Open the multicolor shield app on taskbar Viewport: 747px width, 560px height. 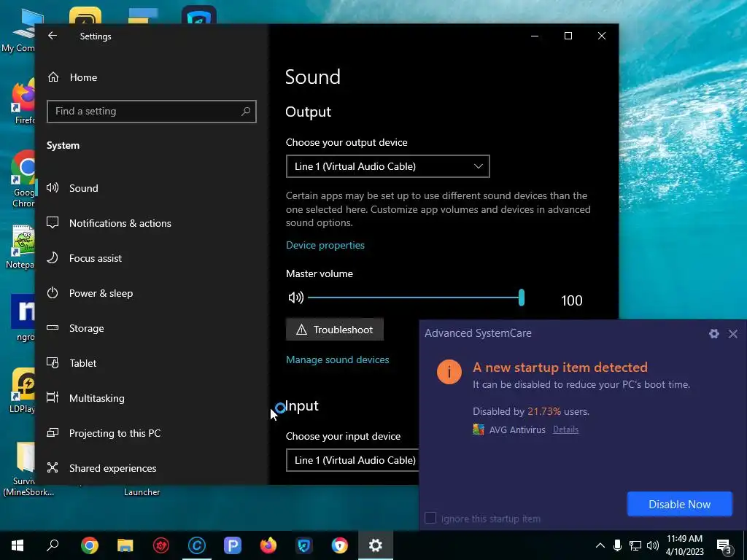coord(340,545)
